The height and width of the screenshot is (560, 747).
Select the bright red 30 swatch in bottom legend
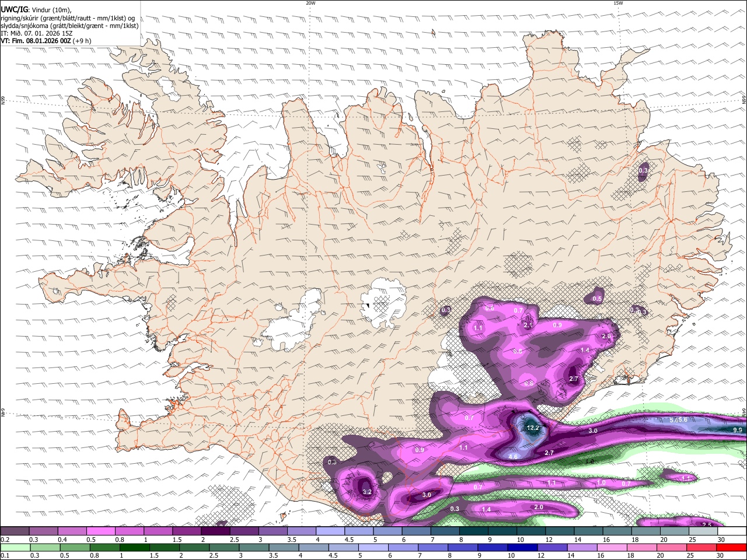click(x=731, y=547)
